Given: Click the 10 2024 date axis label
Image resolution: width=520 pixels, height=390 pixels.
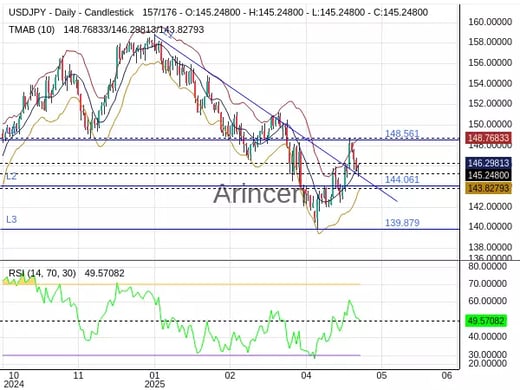Looking at the screenshot, I should click(14, 380).
